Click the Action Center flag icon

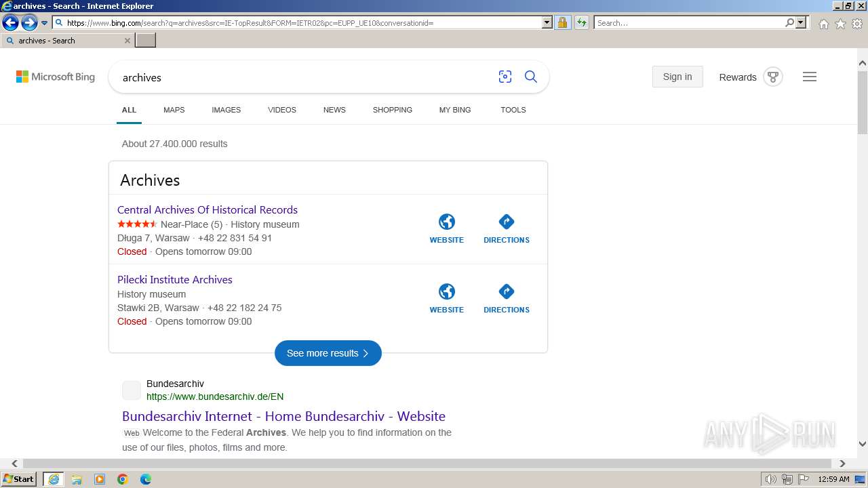point(804,479)
